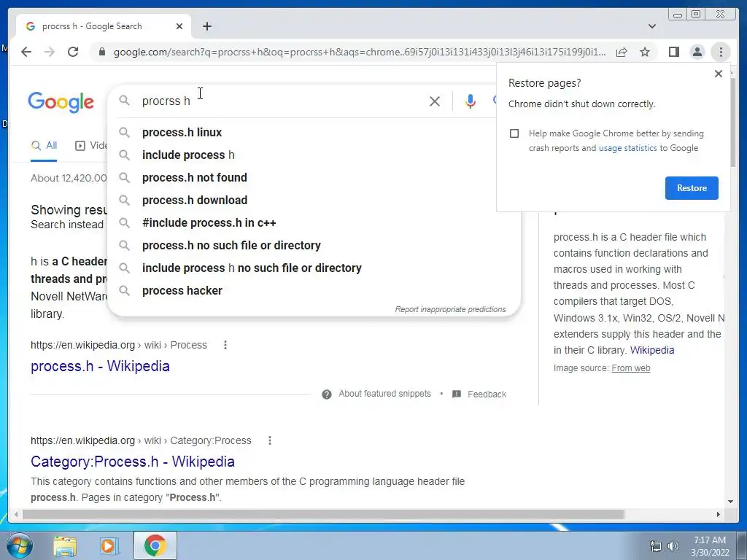Click 'Report inappropriate predictions'
This screenshot has height=560, width=747.
pyautogui.click(x=450, y=309)
